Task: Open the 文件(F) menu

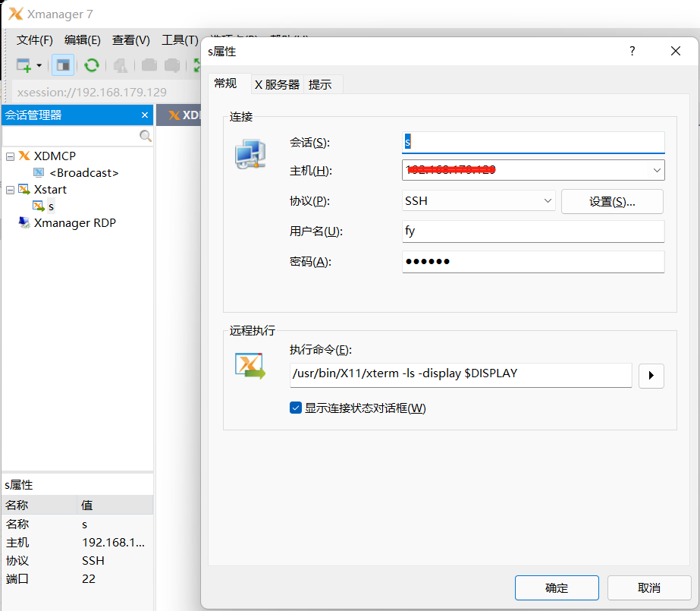Action: [34, 40]
